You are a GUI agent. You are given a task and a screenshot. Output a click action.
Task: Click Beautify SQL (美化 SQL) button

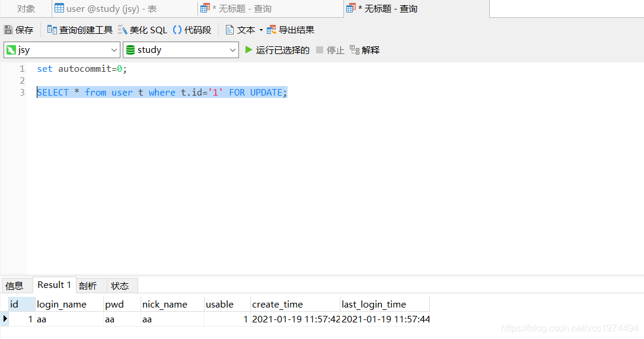(x=142, y=30)
